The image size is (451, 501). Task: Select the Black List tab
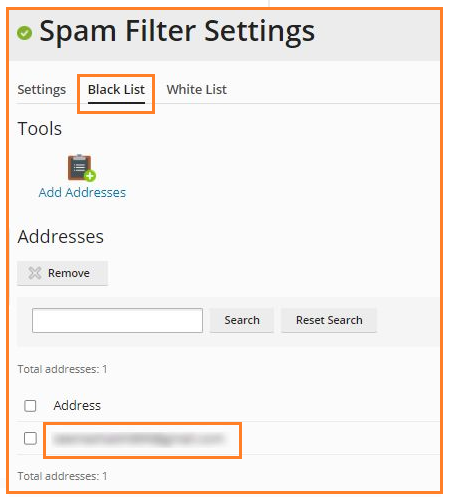point(116,90)
